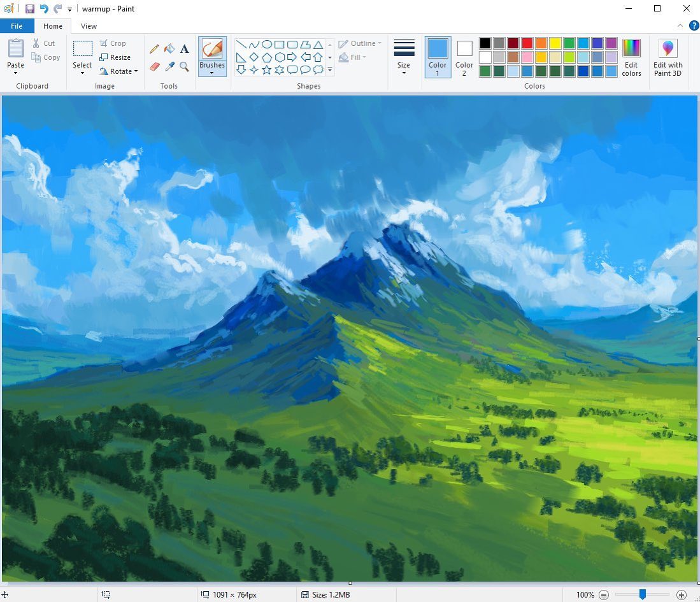Viewport: 700px width, 602px height.
Task: Choose the Pentagon shape
Action: pos(266,57)
